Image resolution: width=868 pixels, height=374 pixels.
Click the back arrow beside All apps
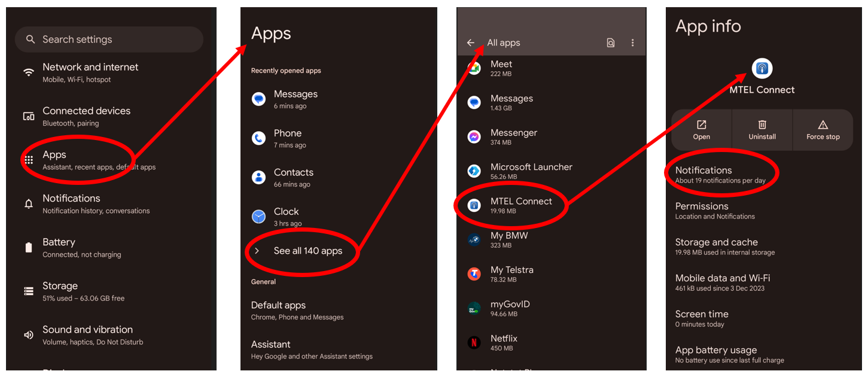(x=471, y=42)
